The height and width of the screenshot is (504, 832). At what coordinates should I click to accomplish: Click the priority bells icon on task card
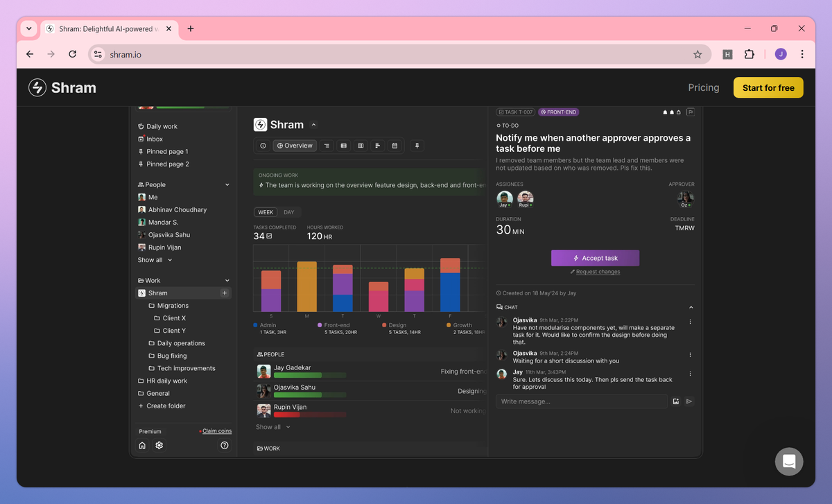(x=672, y=112)
